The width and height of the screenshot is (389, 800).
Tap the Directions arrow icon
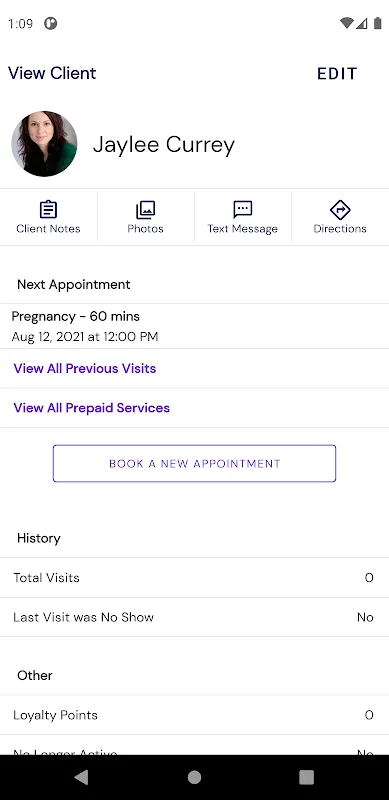[x=340, y=210]
